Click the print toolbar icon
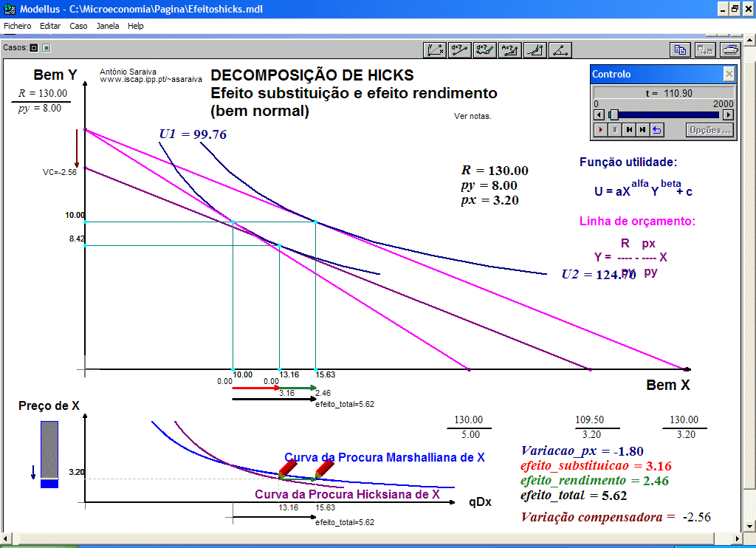756x548 pixels. tap(729, 49)
